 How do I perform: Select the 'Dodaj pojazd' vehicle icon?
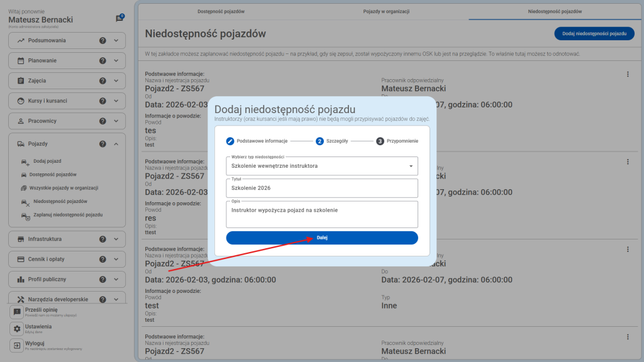pos(23,162)
